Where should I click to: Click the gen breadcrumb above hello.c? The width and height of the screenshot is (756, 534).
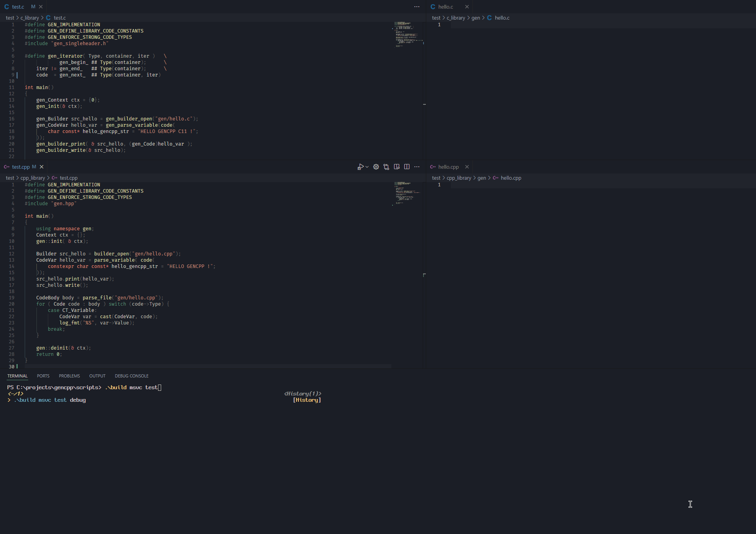(475, 18)
